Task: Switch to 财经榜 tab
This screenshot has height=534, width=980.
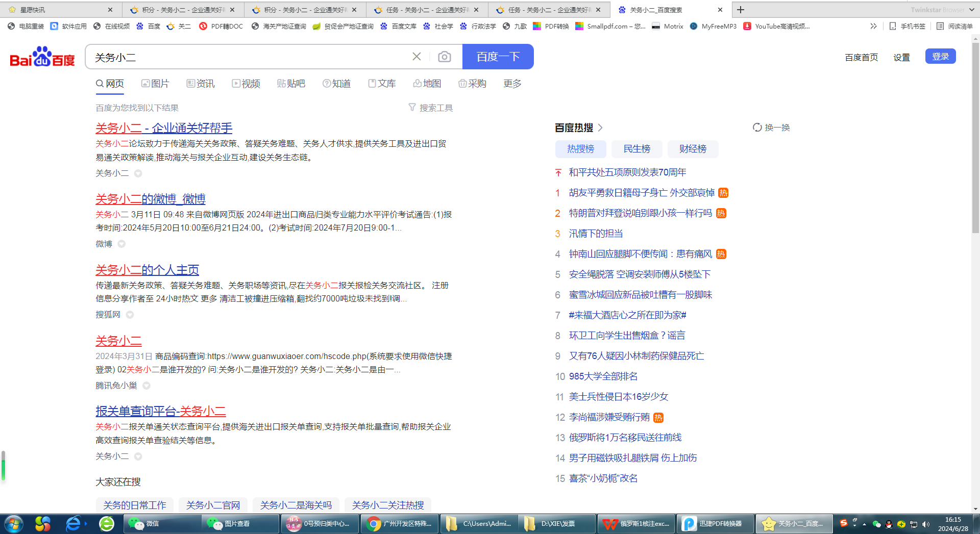Action: click(693, 149)
